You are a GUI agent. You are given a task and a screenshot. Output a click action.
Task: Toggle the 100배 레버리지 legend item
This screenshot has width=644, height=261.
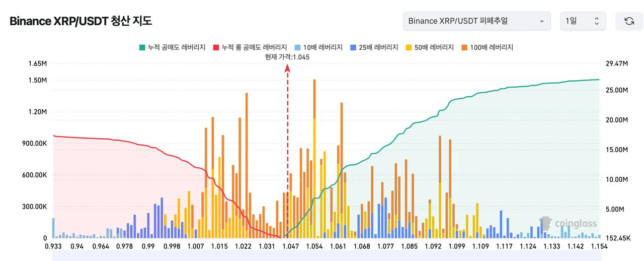[x=487, y=47]
